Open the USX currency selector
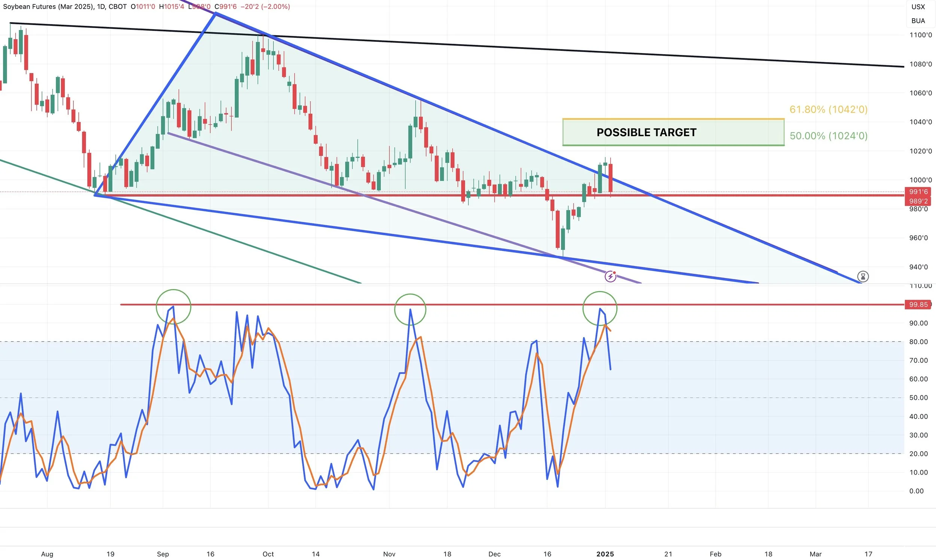 click(918, 7)
